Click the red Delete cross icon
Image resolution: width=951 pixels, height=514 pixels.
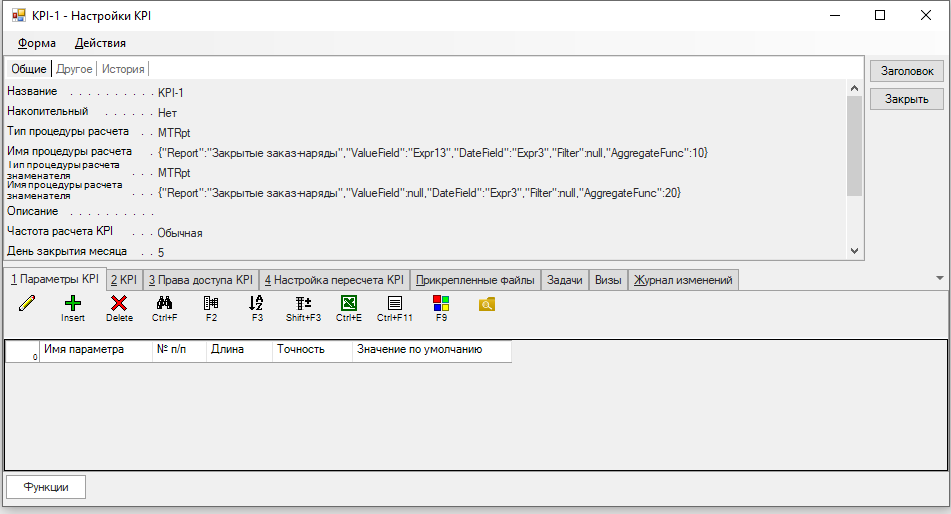point(119,304)
